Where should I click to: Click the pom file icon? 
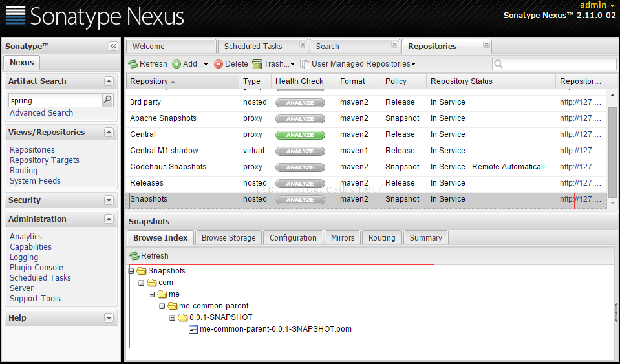pyautogui.click(x=193, y=329)
